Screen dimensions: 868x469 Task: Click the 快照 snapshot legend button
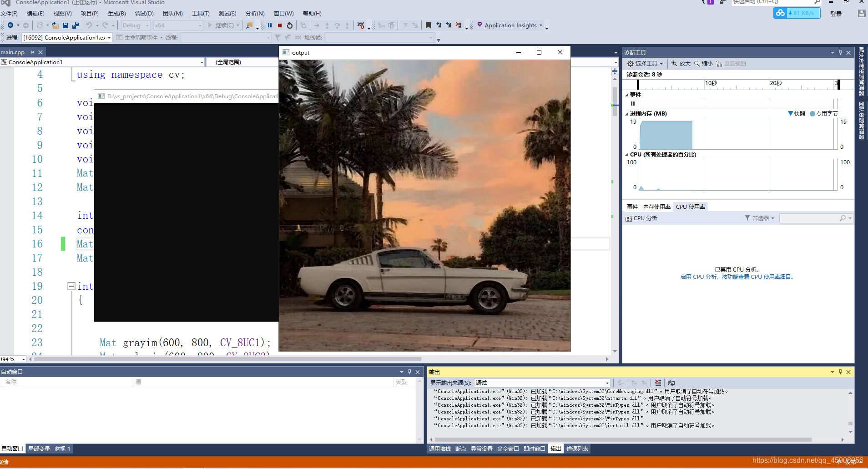(797, 114)
